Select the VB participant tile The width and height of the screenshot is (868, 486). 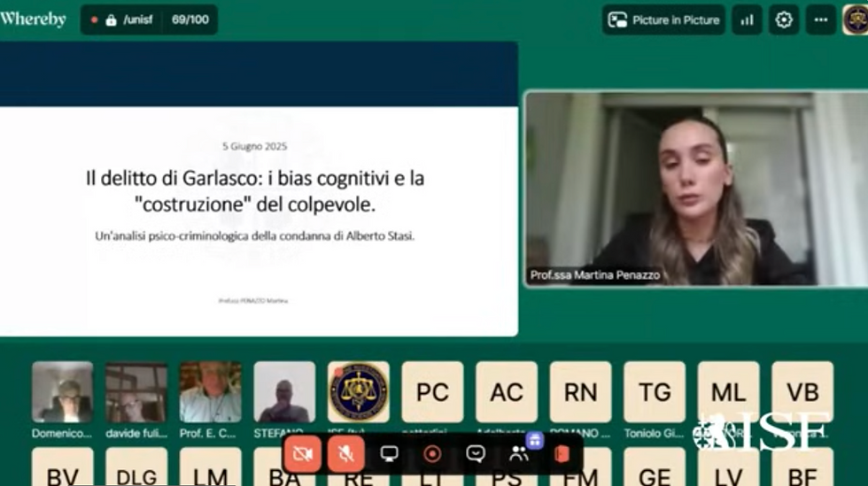[x=802, y=392]
